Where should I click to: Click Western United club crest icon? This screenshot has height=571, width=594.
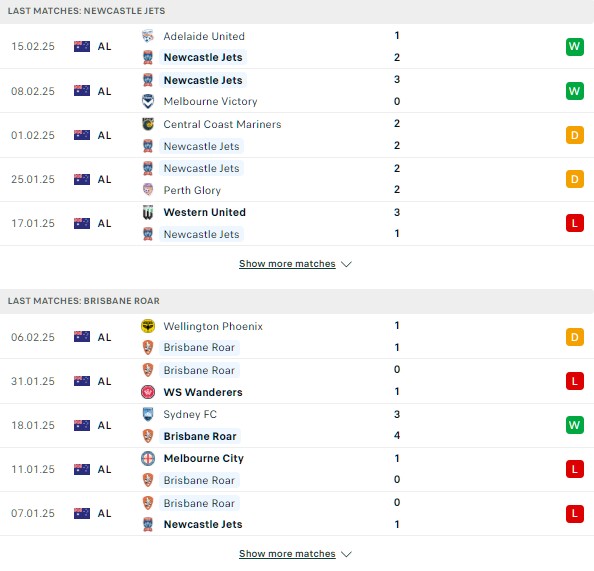[148, 212]
